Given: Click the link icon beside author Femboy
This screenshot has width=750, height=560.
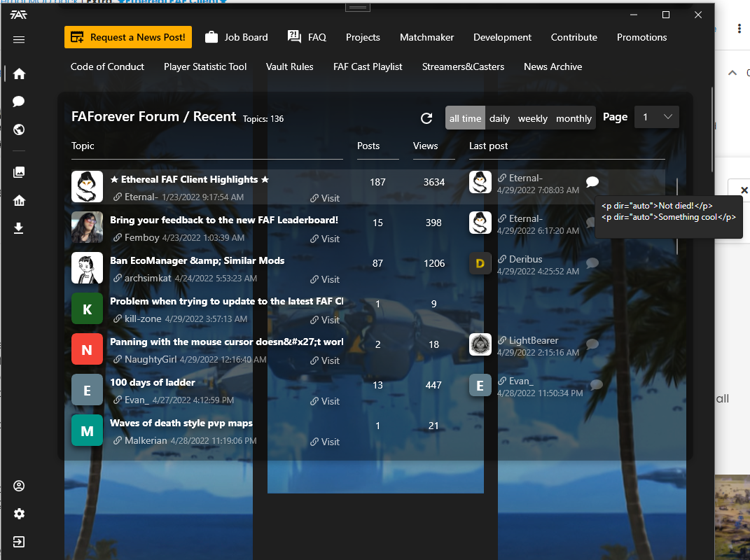Looking at the screenshot, I should [118, 237].
